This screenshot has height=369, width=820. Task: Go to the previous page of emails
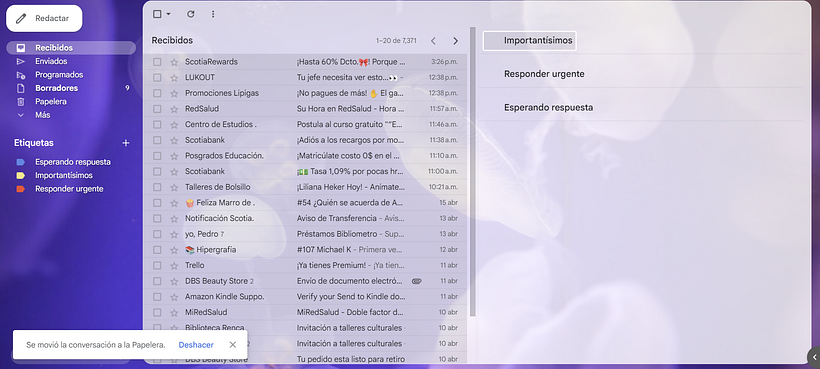pos(433,41)
